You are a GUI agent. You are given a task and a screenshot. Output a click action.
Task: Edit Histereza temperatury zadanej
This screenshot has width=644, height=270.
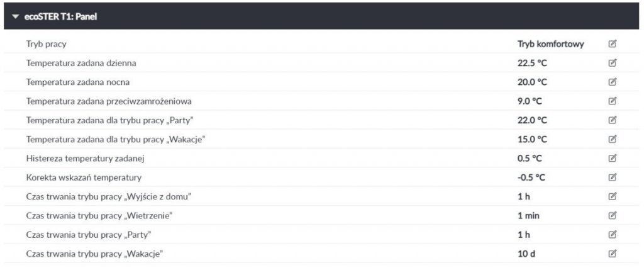tap(612, 158)
